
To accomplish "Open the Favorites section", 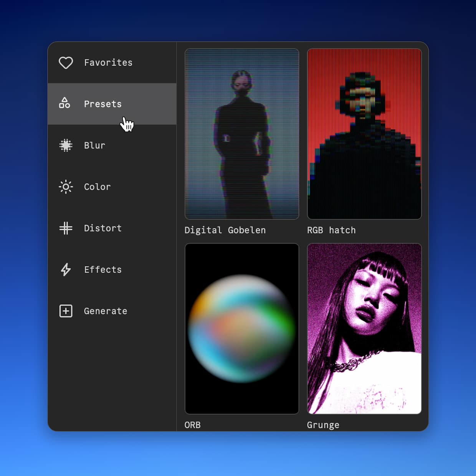I will pos(108,63).
